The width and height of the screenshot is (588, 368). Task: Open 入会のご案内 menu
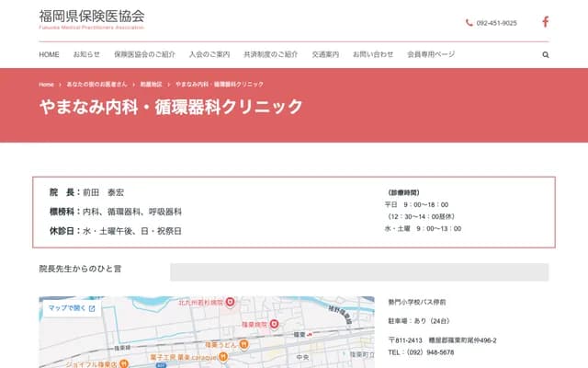click(x=209, y=54)
